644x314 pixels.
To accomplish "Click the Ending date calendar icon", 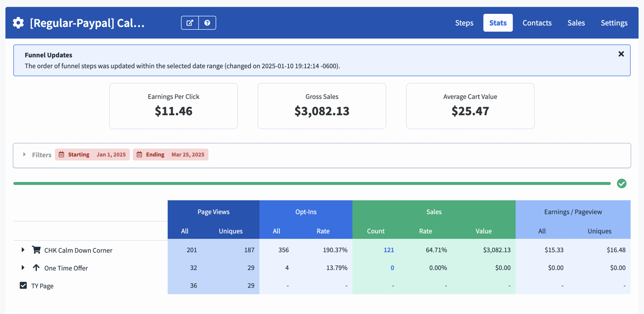I will tap(139, 154).
